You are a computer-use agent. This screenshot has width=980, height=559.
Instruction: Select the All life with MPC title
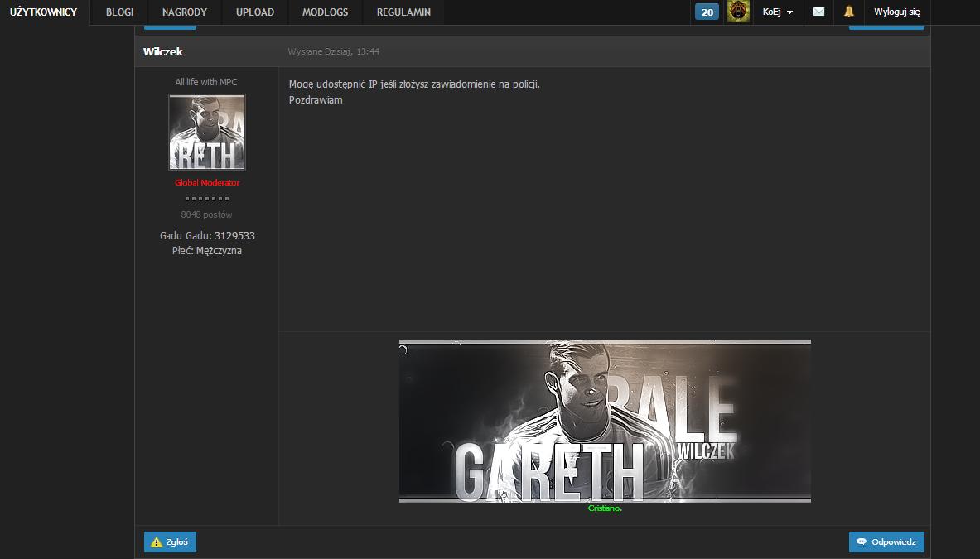click(206, 82)
